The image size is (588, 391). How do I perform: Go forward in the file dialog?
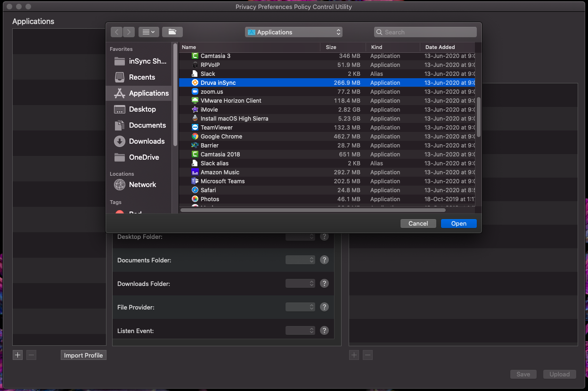129,32
